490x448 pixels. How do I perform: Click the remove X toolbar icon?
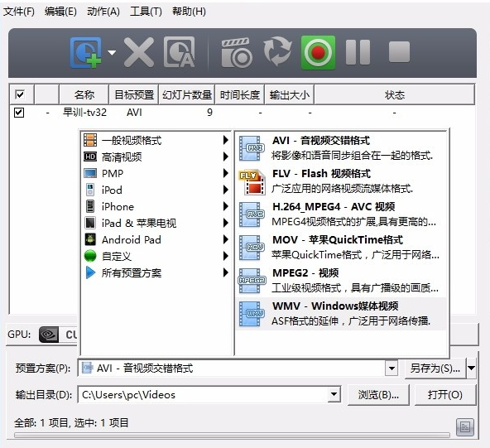(x=139, y=52)
